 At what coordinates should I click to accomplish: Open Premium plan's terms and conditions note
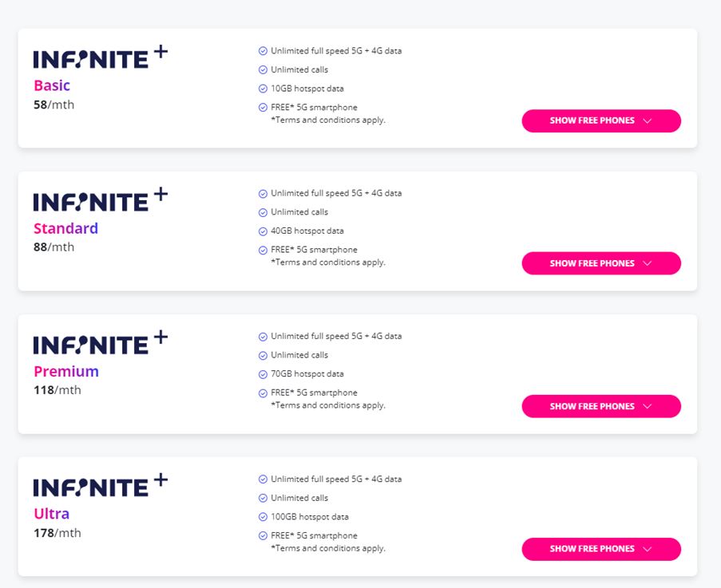[330, 405]
